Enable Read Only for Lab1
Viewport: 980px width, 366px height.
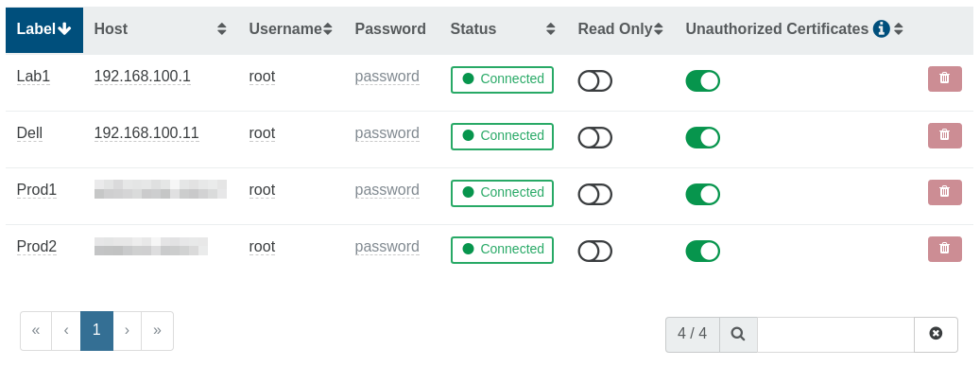pos(594,80)
